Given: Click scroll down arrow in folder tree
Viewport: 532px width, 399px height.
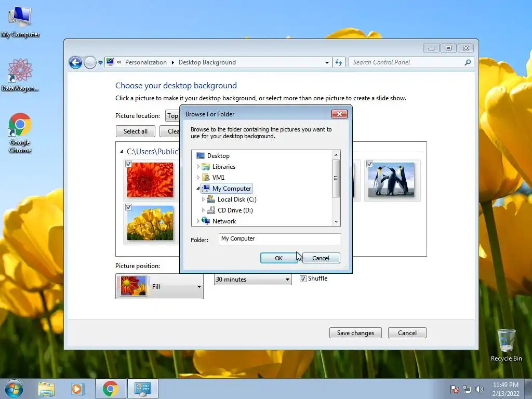Looking at the screenshot, I should 336,221.
